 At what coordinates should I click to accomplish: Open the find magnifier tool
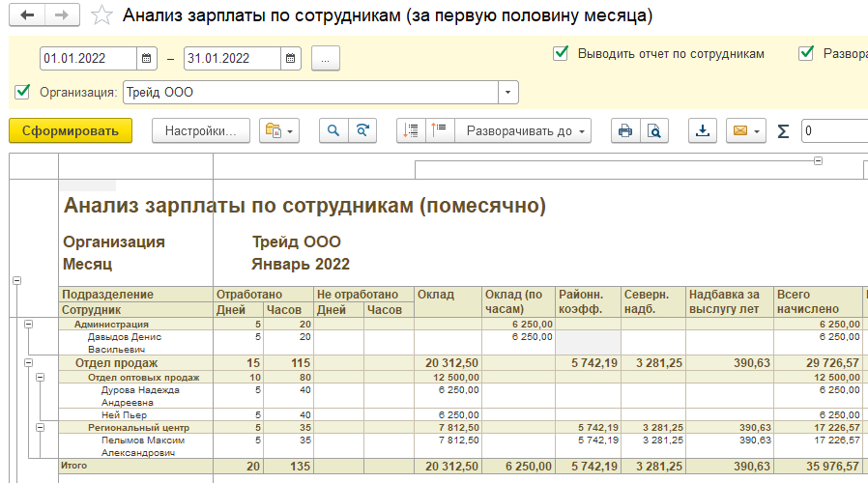[333, 131]
